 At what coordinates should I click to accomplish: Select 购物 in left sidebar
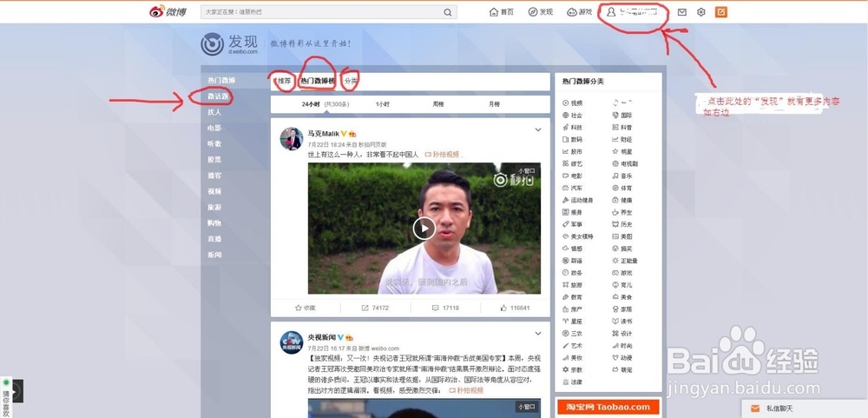click(214, 222)
